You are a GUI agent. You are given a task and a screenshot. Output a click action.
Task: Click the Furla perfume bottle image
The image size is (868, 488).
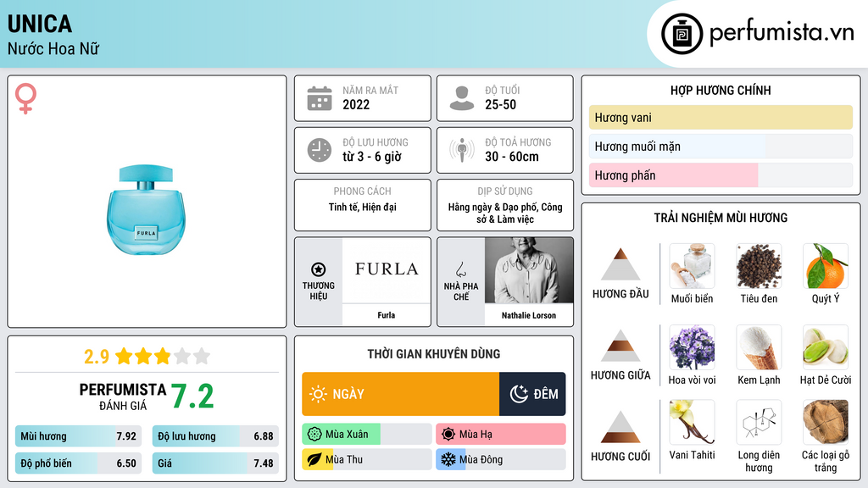coord(146,210)
